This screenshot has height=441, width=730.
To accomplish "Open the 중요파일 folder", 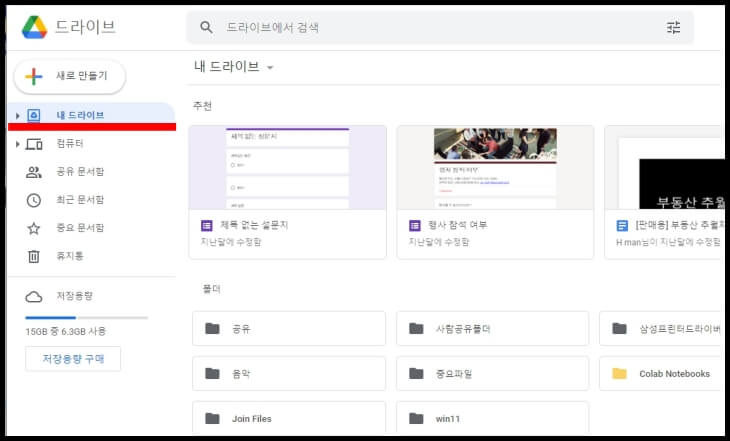I will (x=493, y=373).
